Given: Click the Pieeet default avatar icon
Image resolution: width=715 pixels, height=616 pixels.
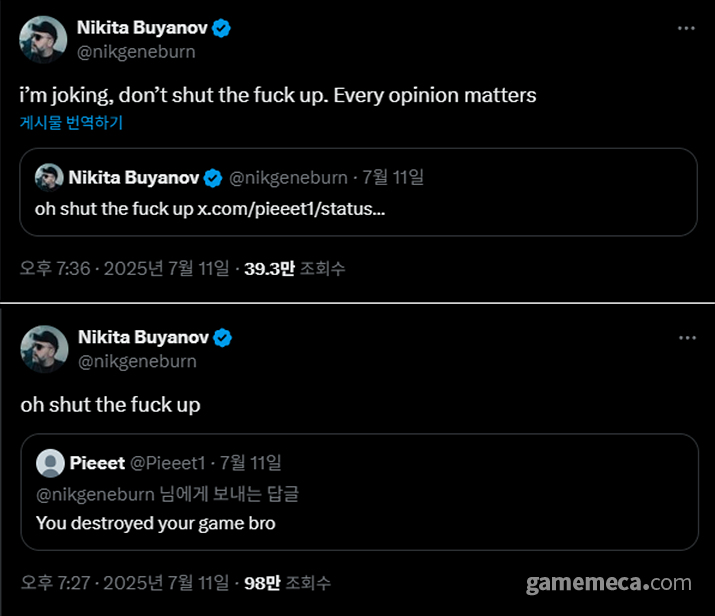Looking at the screenshot, I should coord(49,463).
